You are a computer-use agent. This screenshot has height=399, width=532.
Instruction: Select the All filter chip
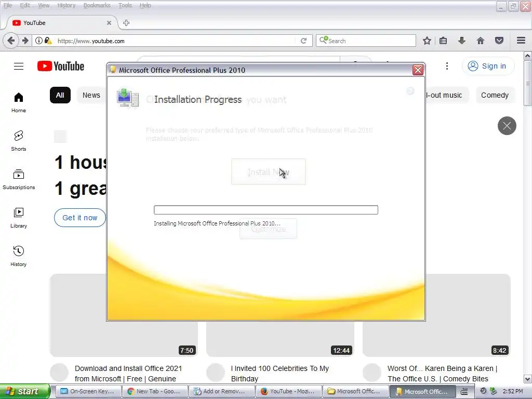60,95
